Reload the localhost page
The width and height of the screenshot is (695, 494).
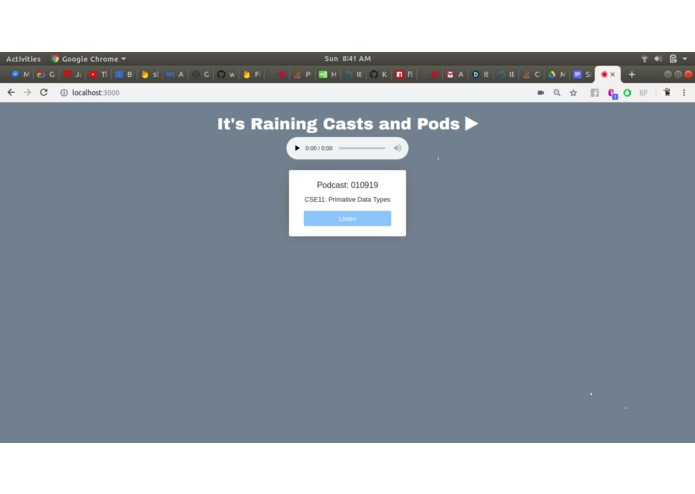coord(43,93)
